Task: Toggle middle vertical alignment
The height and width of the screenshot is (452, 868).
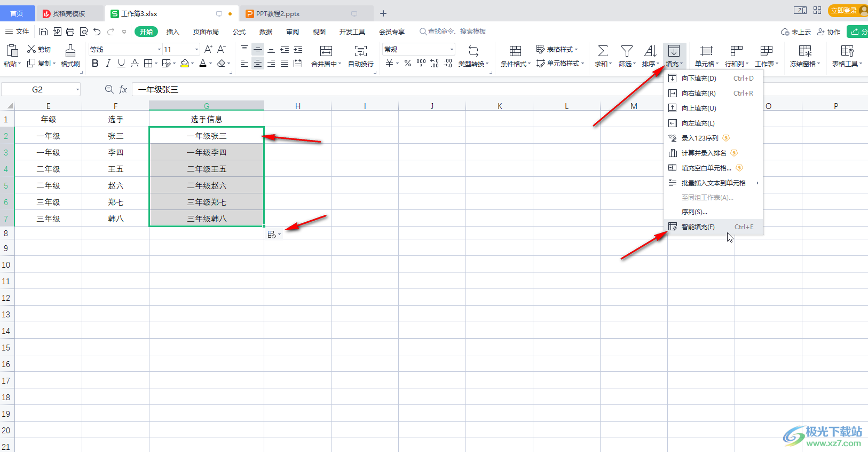Action: click(x=258, y=49)
